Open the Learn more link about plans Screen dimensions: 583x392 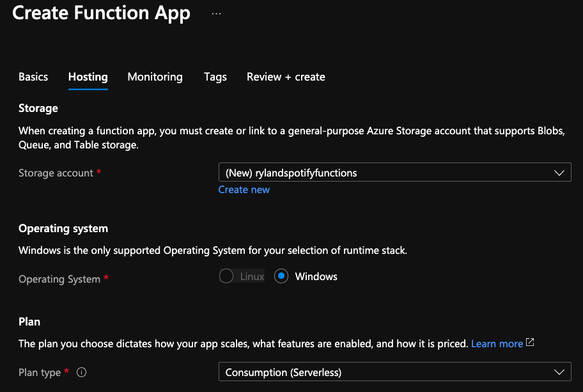click(x=497, y=343)
